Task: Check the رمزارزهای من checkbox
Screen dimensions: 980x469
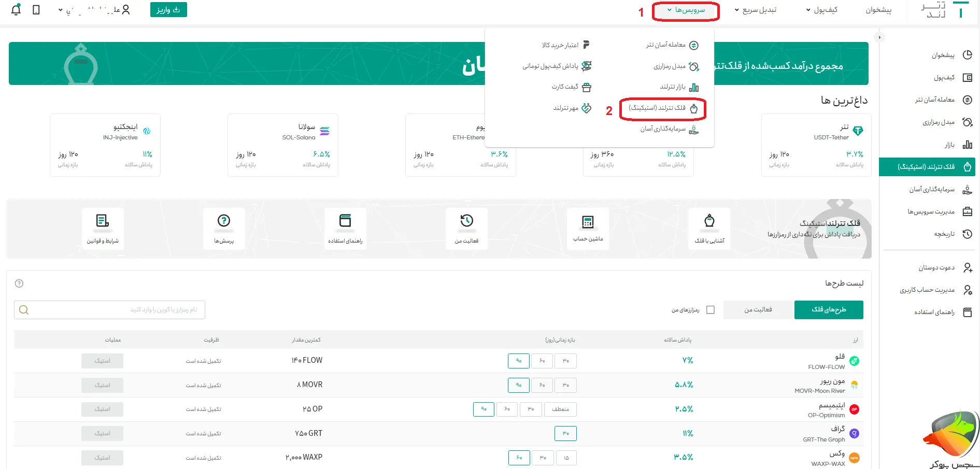Action: [711, 309]
